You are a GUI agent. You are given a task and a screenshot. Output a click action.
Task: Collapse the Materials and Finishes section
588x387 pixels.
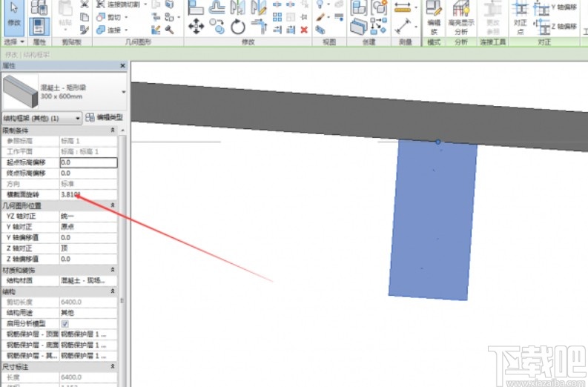[x=113, y=270]
